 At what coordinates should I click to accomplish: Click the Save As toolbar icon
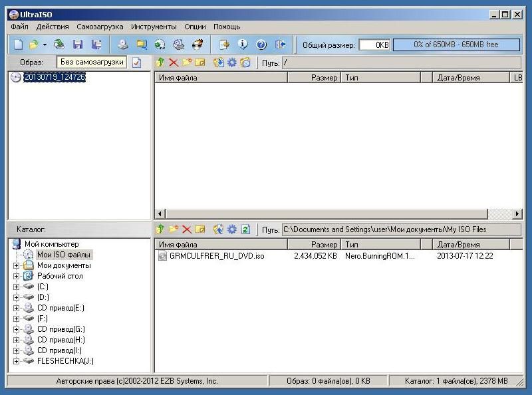(x=96, y=45)
